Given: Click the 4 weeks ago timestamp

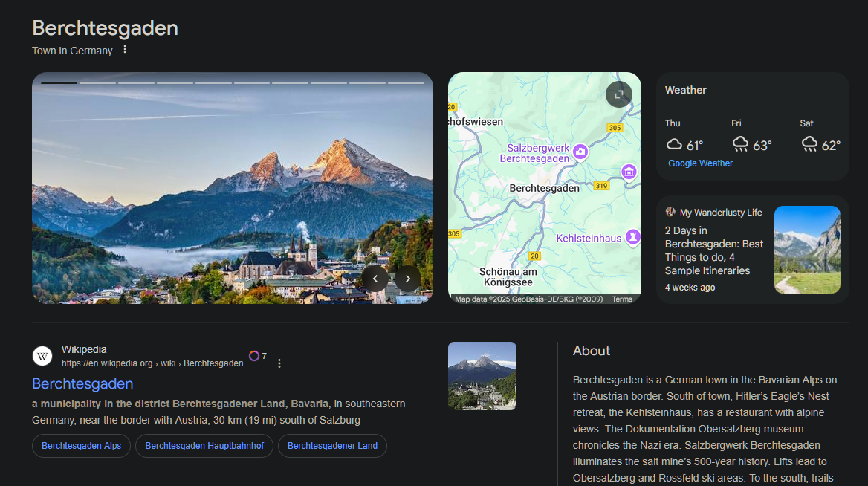Looking at the screenshot, I should 690,288.
